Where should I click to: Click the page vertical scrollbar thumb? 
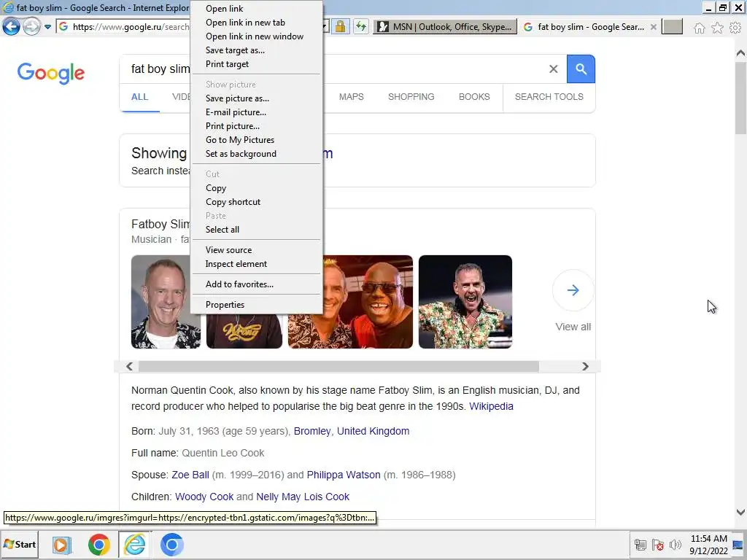coord(740,98)
